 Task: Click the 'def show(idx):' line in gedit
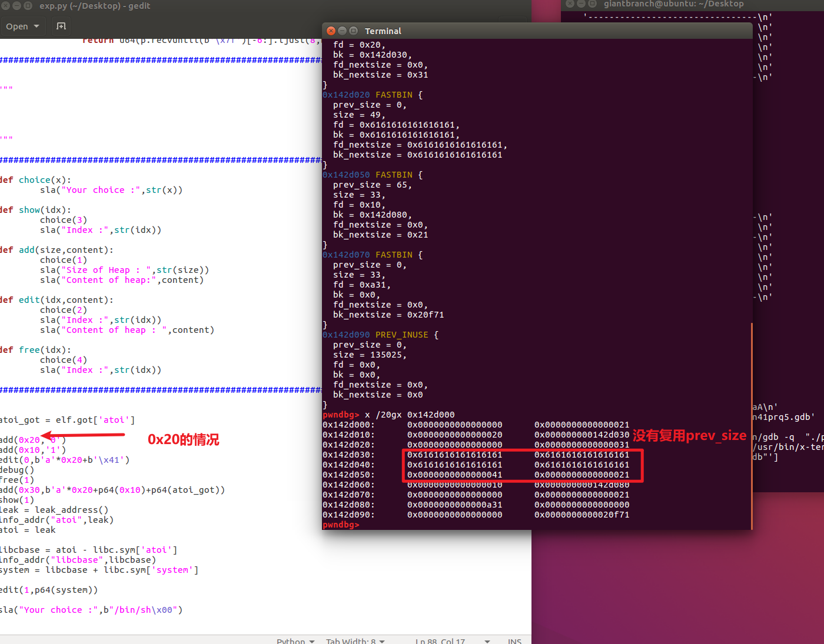click(x=35, y=210)
